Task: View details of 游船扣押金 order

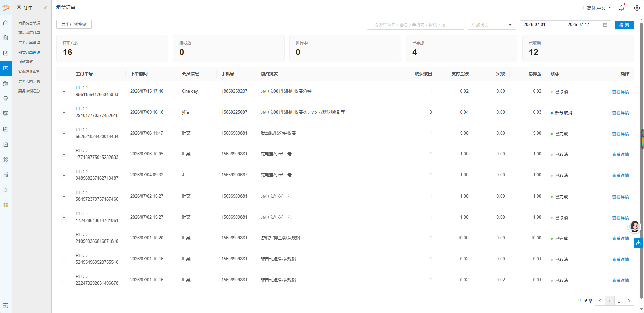Action: 620,238
